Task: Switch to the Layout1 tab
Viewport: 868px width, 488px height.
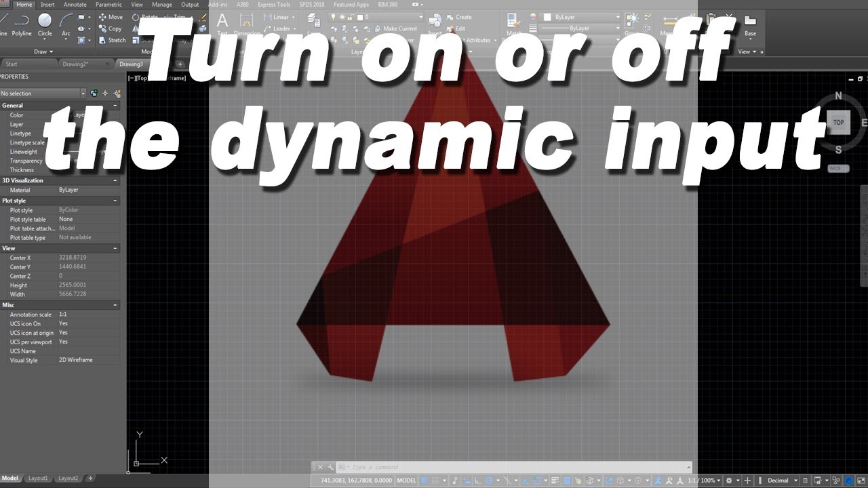Action: click(x=38, y=478)
